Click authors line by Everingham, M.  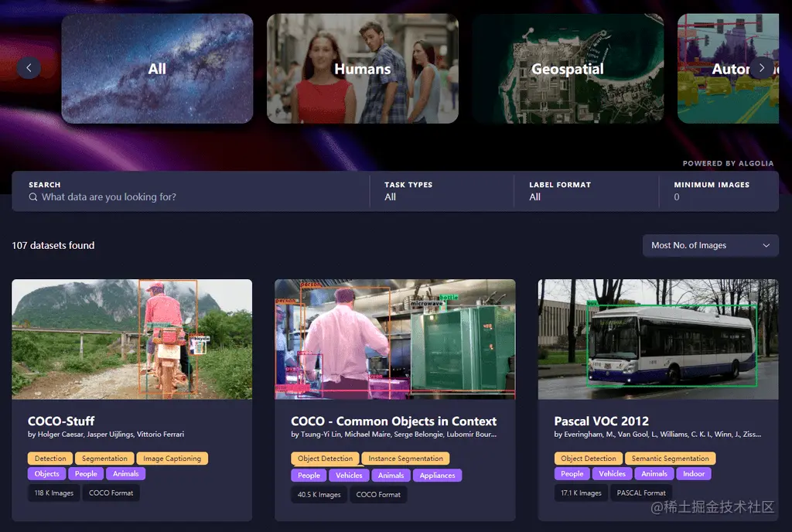[657, 434]
